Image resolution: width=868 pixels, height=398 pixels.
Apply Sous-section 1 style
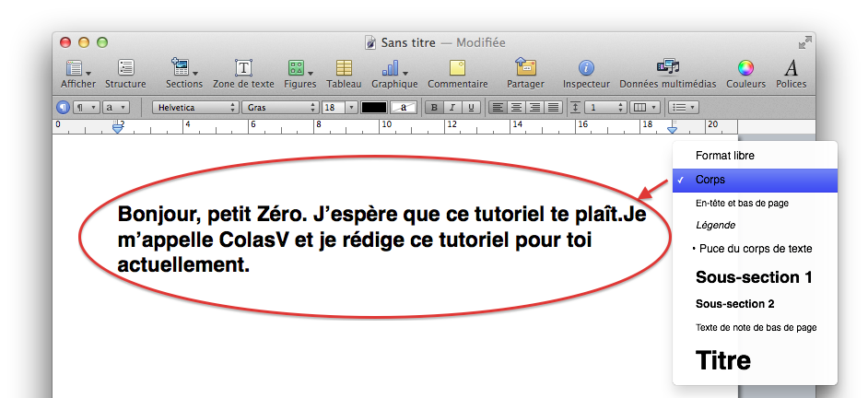tap(755, 276)
